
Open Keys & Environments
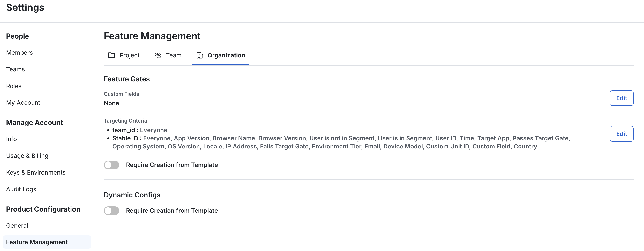[x=36, y=172]
